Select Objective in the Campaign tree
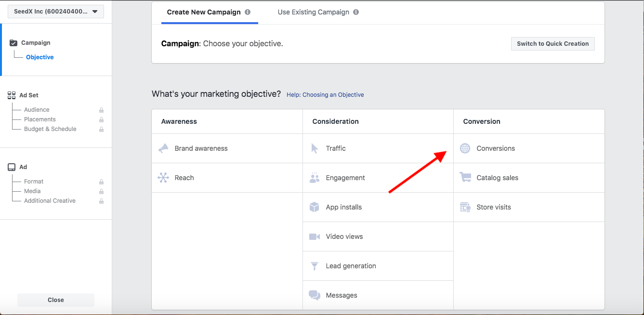This screenshot has width=644, height=315. click(40, 57)
